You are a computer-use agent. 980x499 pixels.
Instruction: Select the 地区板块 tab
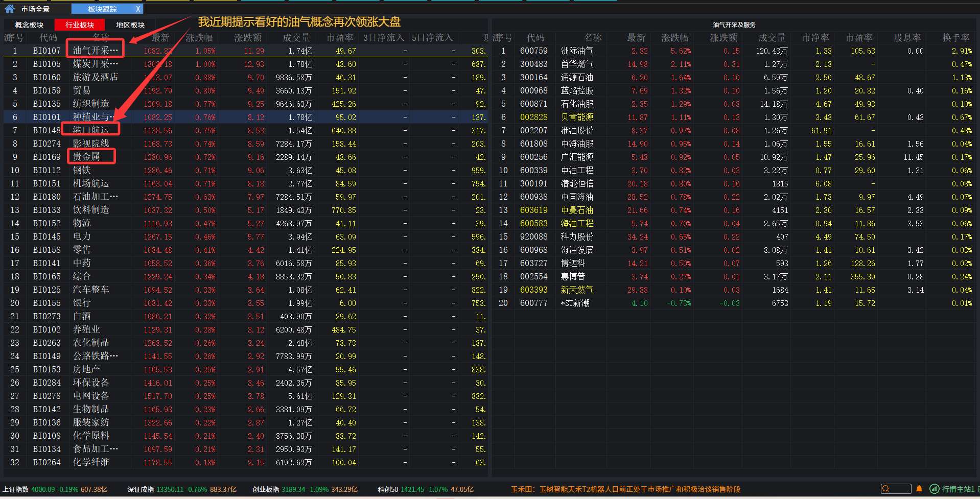[x=130, y=24]
